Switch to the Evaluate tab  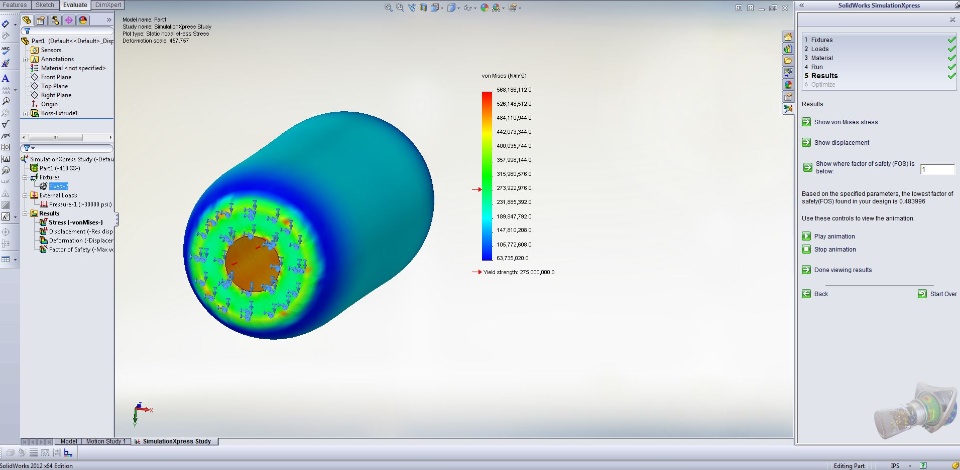75,5
